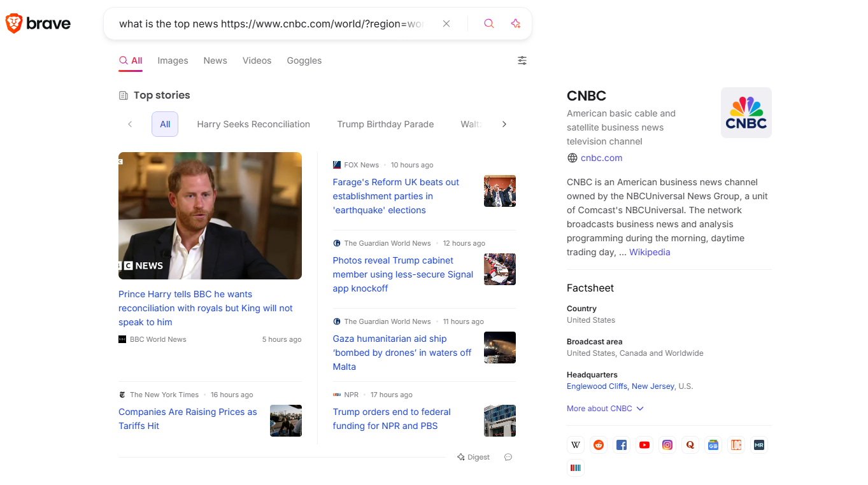Screen dimensions: 868x485
Task: Open Gaza humanitarian aid ship article
Action: 402,353
